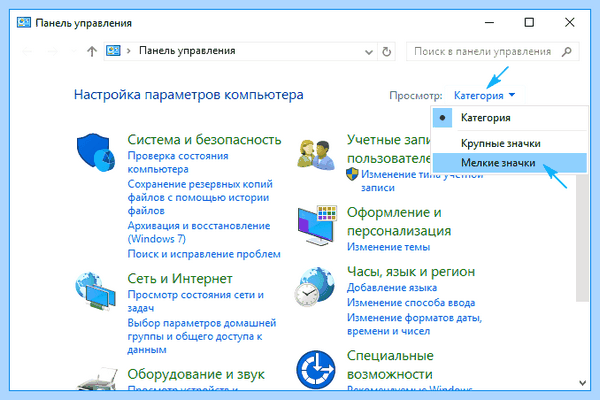The height and width of the screenshot is (400, 600).
Task: Click the search magnifier icon
Action: 567,51
